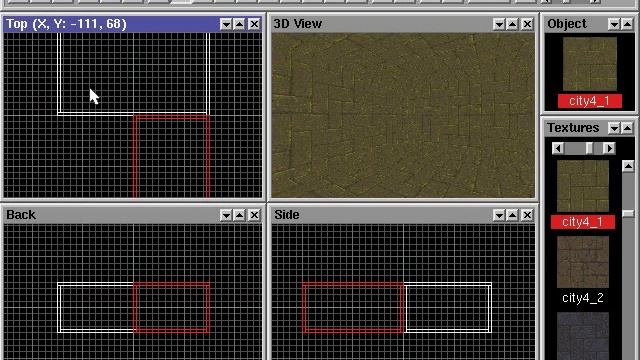Click the city4_1 label in the Object panel
The image size is (640, 360).
point(590,101)
